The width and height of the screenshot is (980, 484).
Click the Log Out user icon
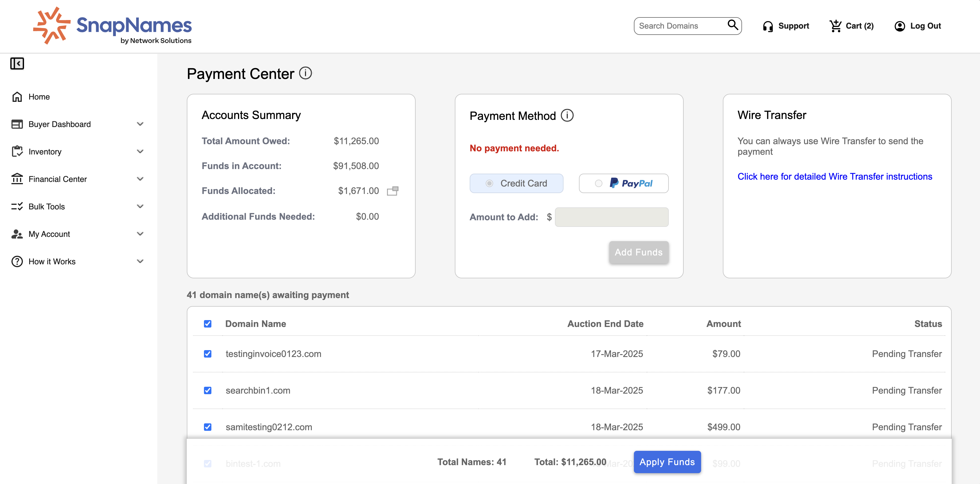899,26
